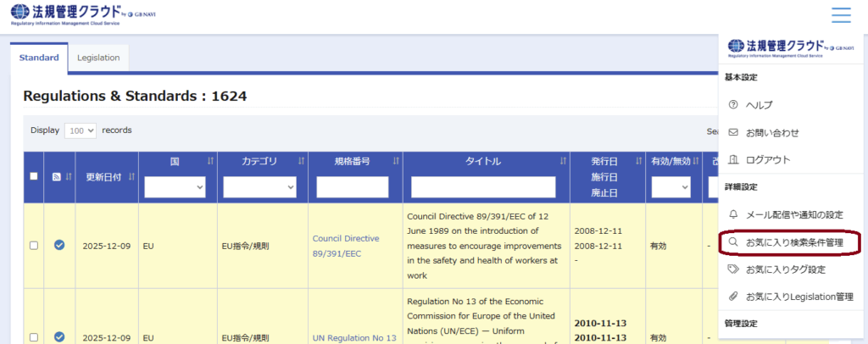Sort the 国 column
This screenshot has width=868, height=344.
tap(209, 161)
